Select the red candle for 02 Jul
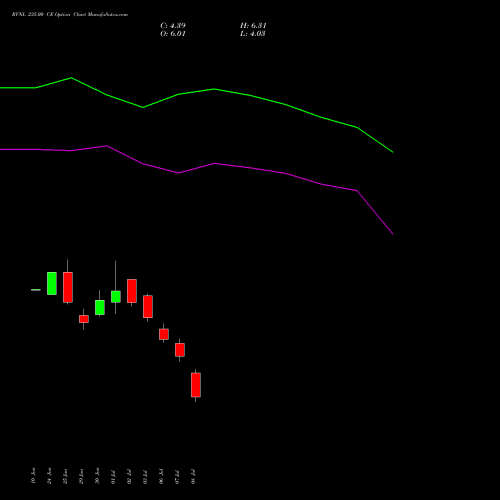This screenshot has height=500, width=500. click(132, 291)
